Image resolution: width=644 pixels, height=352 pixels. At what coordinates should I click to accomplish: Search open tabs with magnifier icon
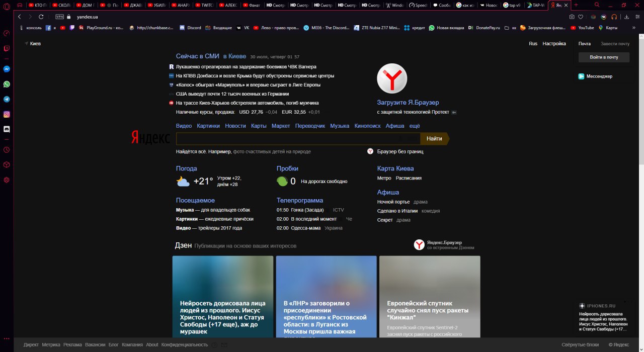tap(597, 5)
